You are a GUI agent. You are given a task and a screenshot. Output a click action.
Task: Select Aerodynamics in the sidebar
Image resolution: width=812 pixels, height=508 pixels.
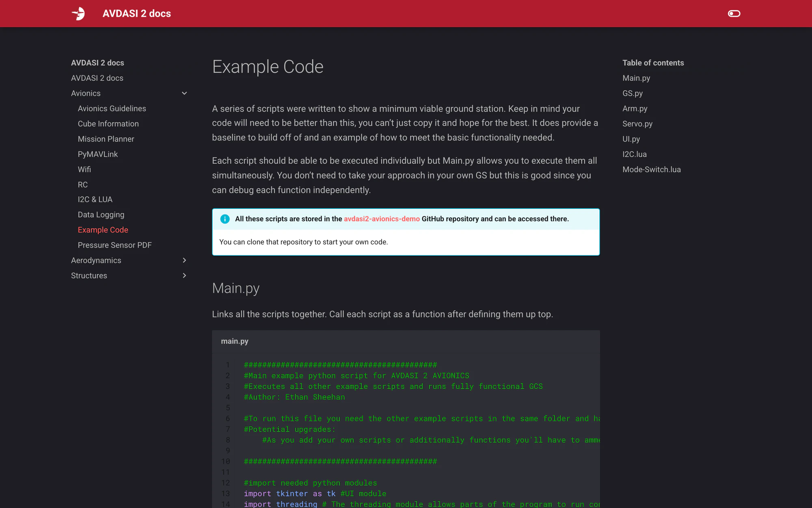(96, 261)
